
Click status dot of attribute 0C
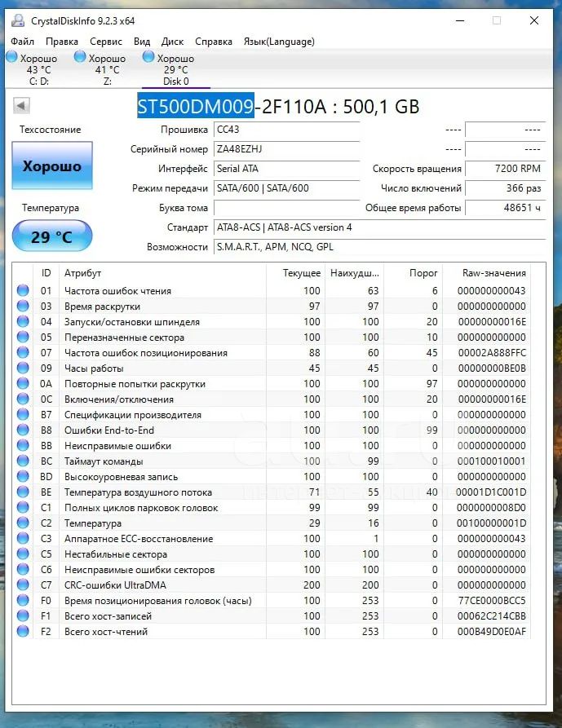tap(23, 399)
